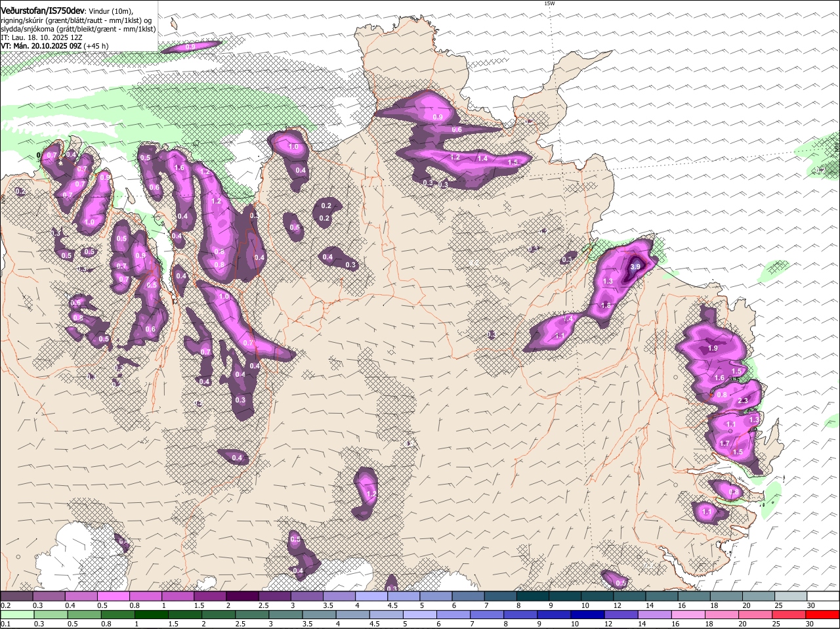The height and width of the screenshot is (629, 840).
Task: Click the '15W' longitude label
Action: point(549,3)
